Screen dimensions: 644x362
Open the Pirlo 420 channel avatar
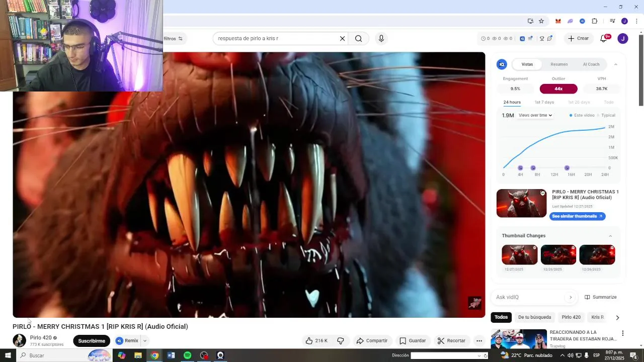click(x=19, y=340)
